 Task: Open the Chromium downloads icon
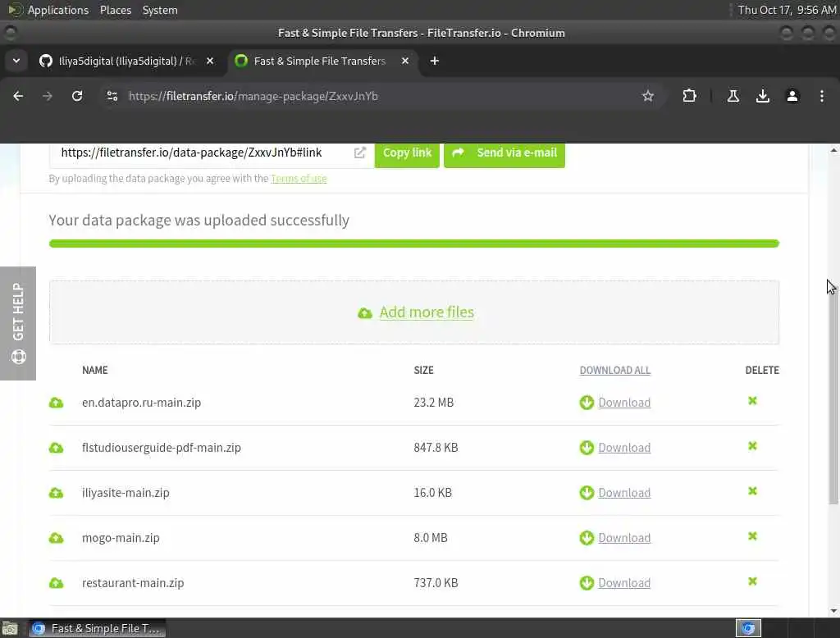(763, 96)
